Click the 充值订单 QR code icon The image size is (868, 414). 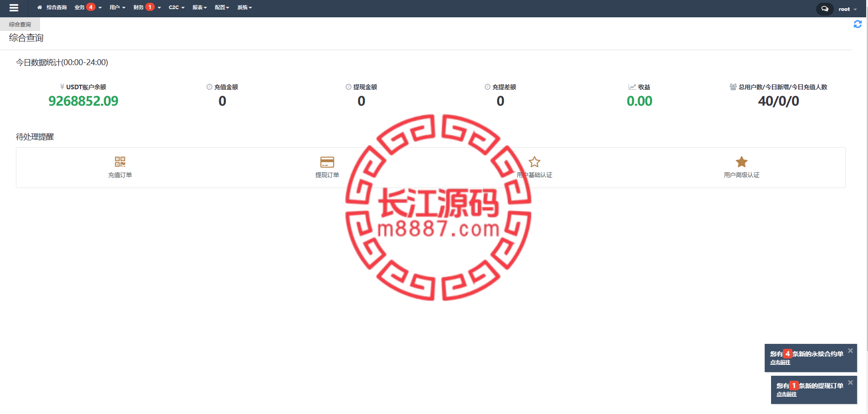(120, 162)
